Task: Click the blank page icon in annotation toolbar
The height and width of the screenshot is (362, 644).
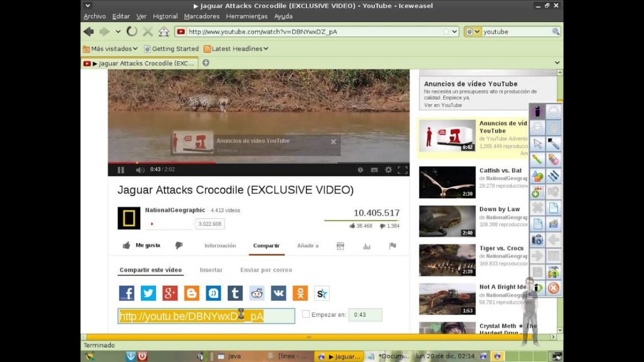Action: tap(553, 207)
